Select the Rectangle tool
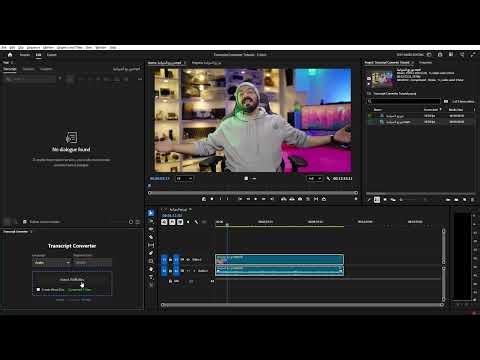 coord(151,261)
